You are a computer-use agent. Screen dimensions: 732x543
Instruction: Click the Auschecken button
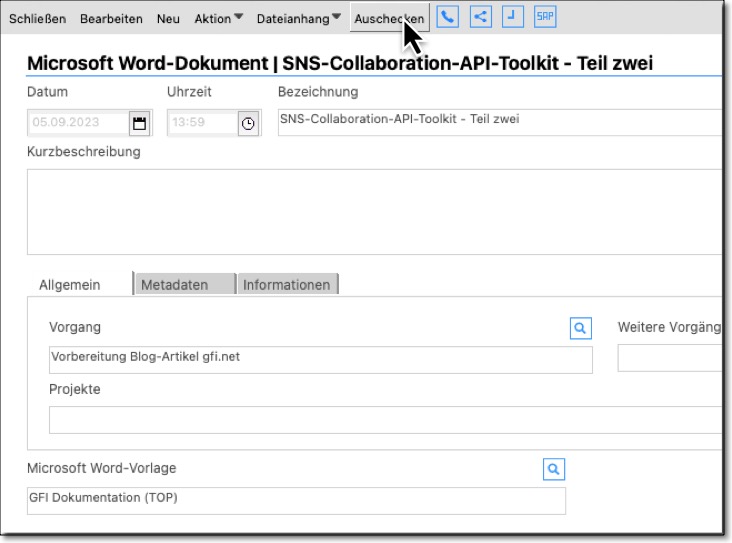point(389,19)
